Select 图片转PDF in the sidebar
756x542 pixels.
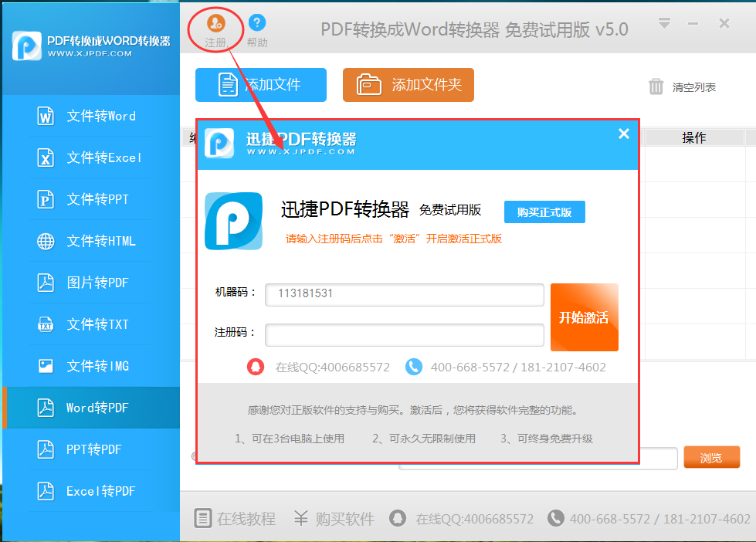(91, 283)
